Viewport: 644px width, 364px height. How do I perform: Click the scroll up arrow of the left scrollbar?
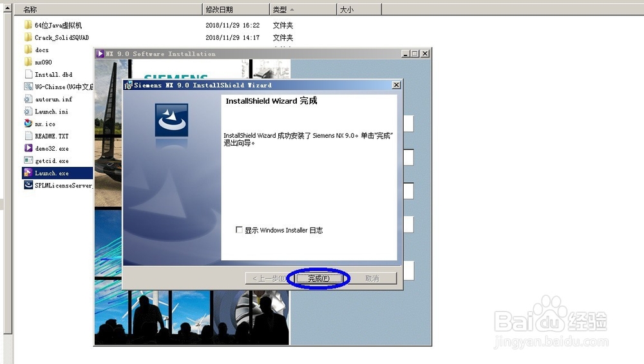[x=7, y=8]
